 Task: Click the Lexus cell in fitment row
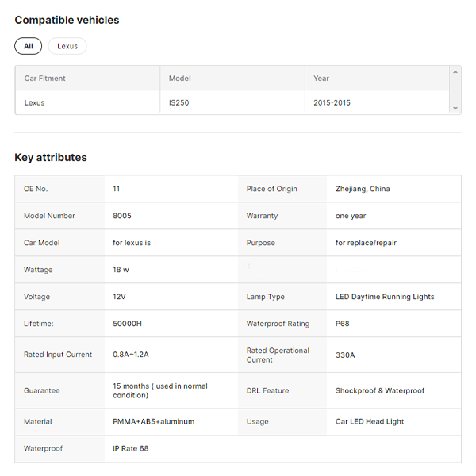pyautogui.click(x=35, y=102)
